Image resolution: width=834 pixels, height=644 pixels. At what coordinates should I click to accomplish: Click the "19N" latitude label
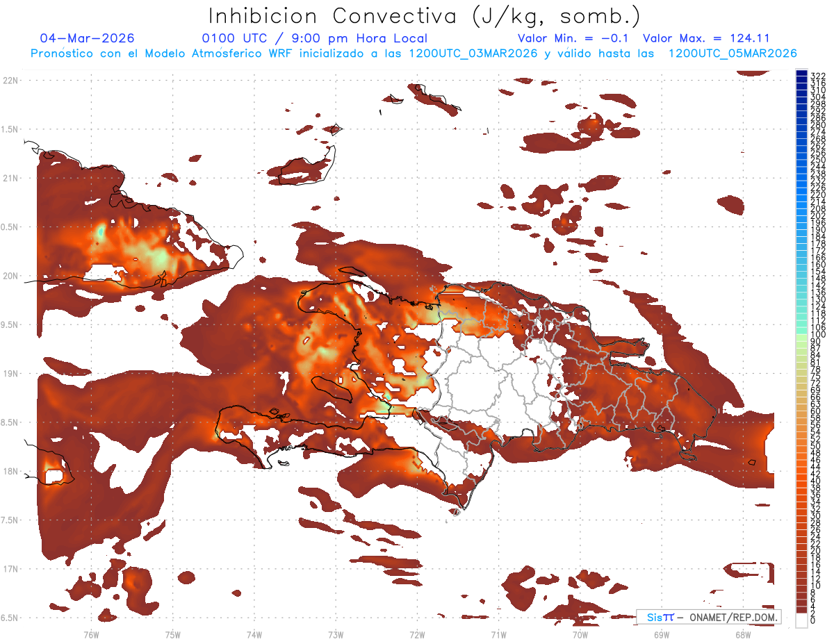(11, 373)
